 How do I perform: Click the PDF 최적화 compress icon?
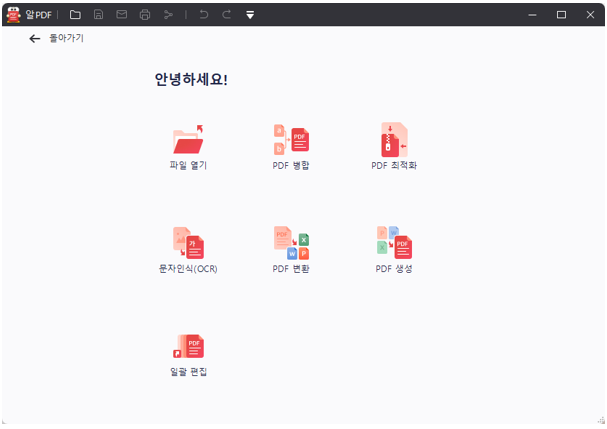394,139
